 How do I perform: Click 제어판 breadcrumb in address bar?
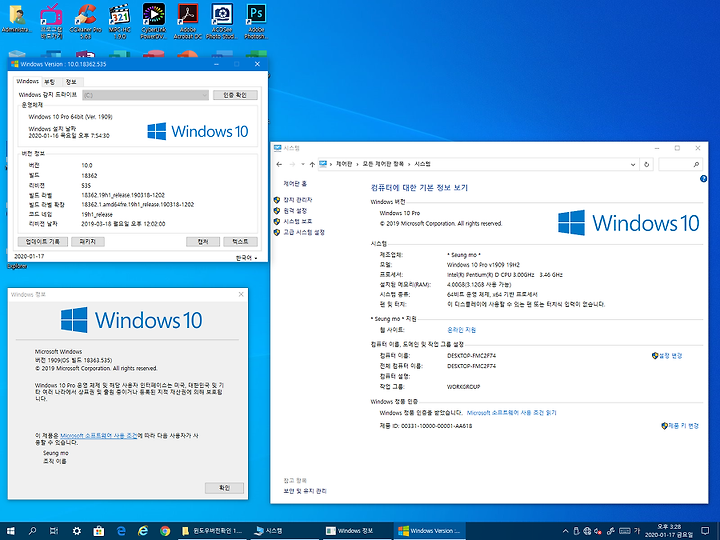point(344,164)
